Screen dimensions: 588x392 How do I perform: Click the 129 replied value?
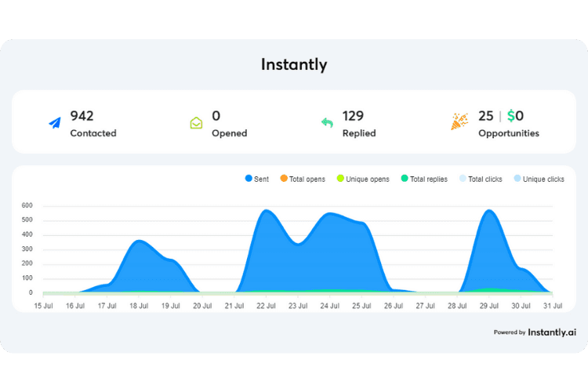pos(353,116)
